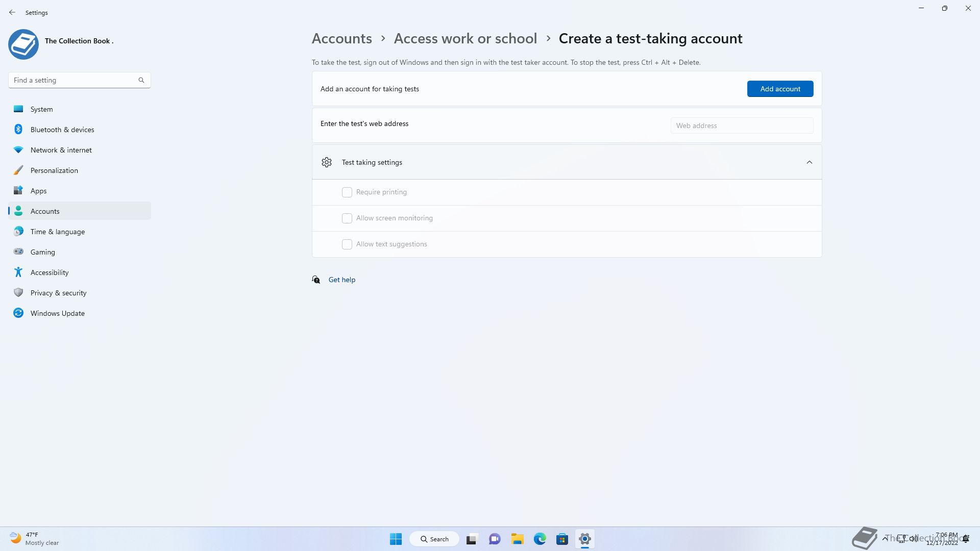This screenshot has height=551, width=980.
Task: Tick the Allow text suggestions checkbox
Action: tap(347, 244)
